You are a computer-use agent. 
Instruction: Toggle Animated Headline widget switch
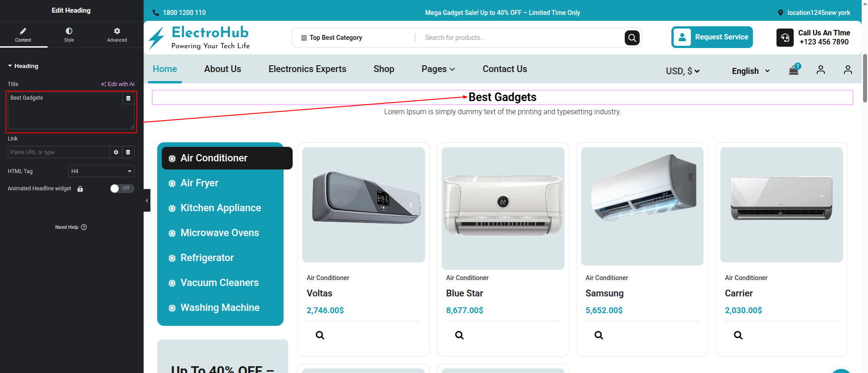point(122,189)
